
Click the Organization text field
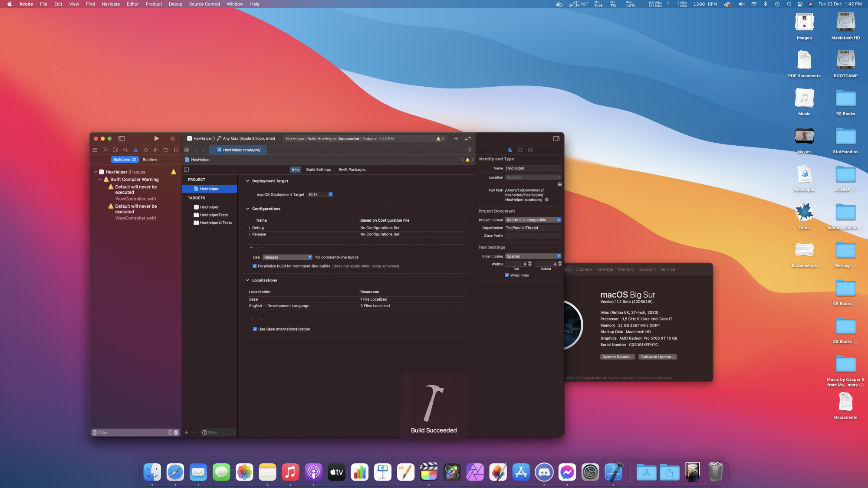point(533,228)
